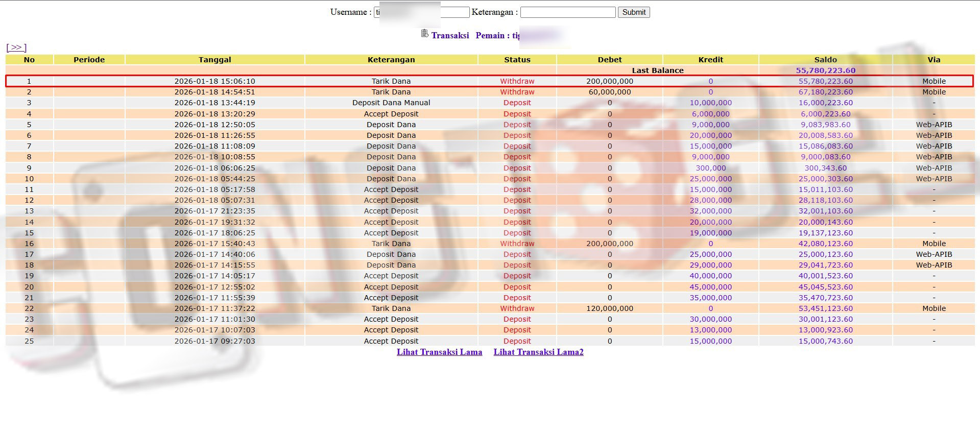Click the 16,000,223.60 saldo value

826,103
